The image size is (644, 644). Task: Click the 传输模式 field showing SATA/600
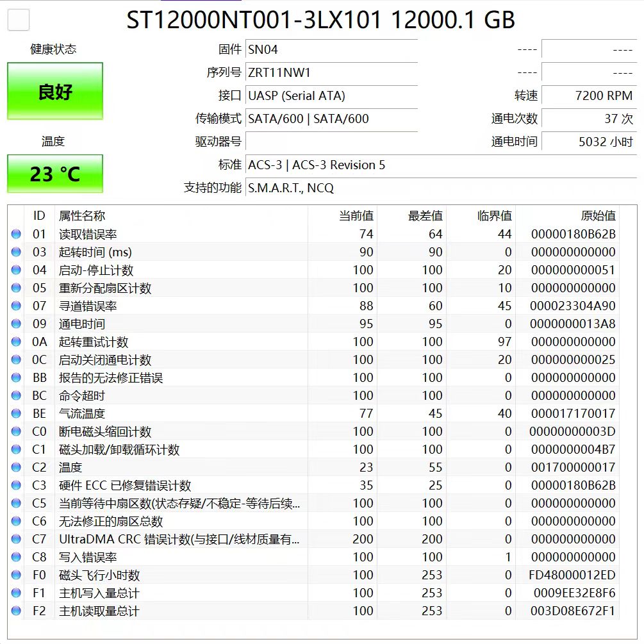tap(331, 119)
